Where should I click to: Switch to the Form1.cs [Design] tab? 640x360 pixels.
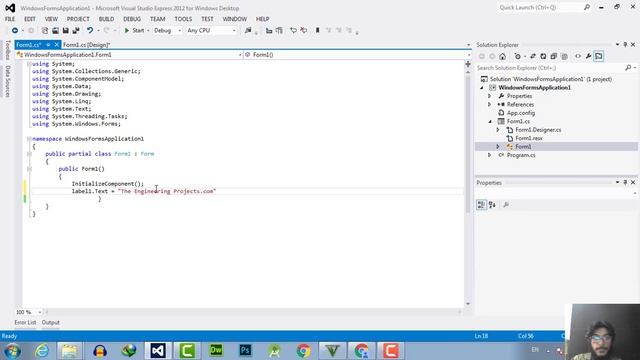click(x=87, y=45)
